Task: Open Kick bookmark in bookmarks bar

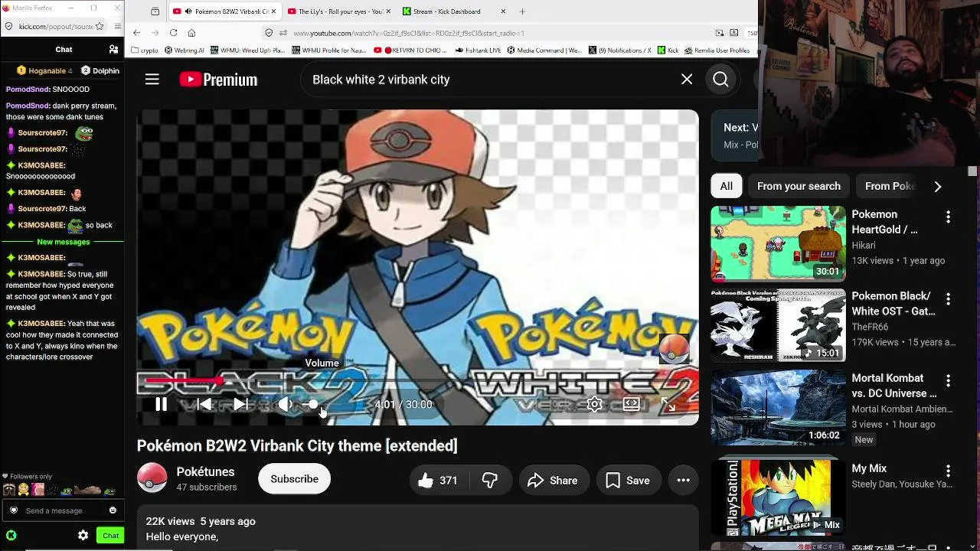Action: [x=668, y=51]
